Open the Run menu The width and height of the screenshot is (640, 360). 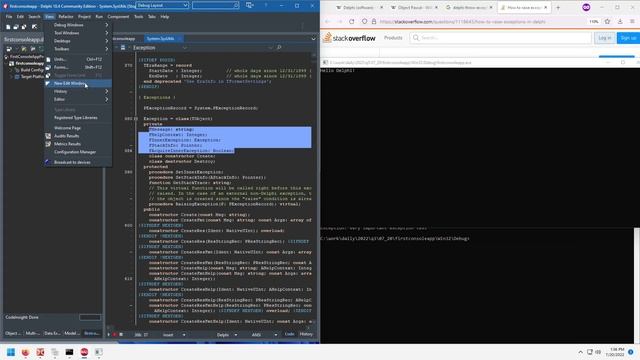pos(99,17)
